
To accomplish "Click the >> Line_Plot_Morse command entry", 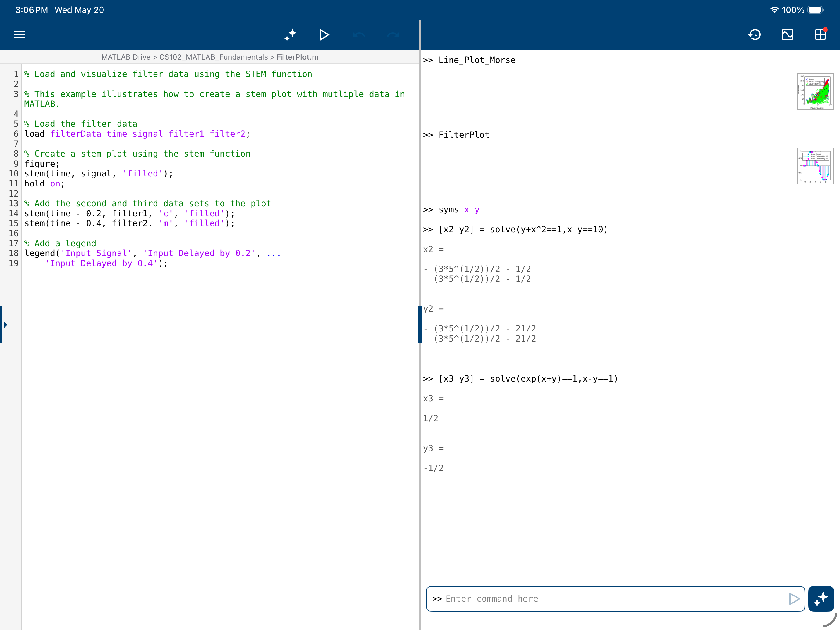I will click(x=469, y=60).
